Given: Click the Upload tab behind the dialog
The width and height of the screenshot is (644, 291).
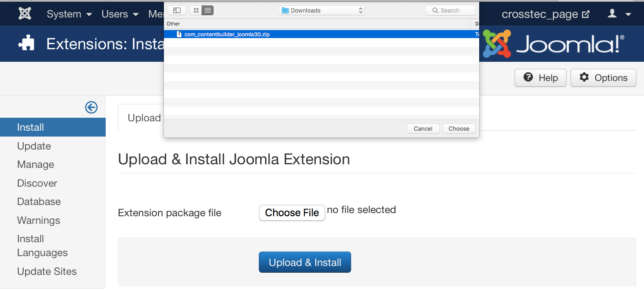Looking at the screenshot, I should tap(142, 118).
